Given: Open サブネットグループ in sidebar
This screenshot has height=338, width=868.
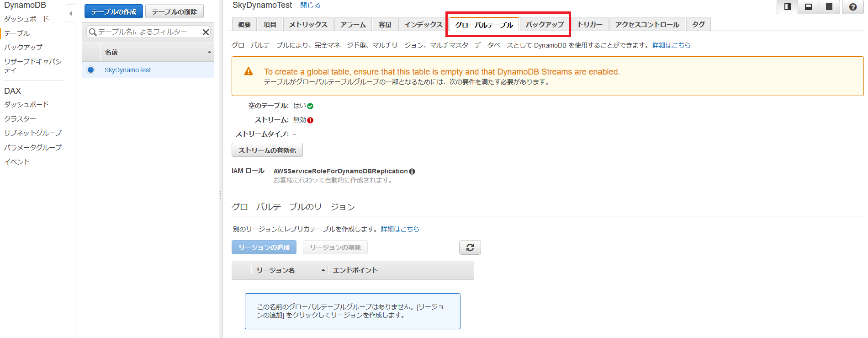Looking at the screenshot, I should coord(33,133).
